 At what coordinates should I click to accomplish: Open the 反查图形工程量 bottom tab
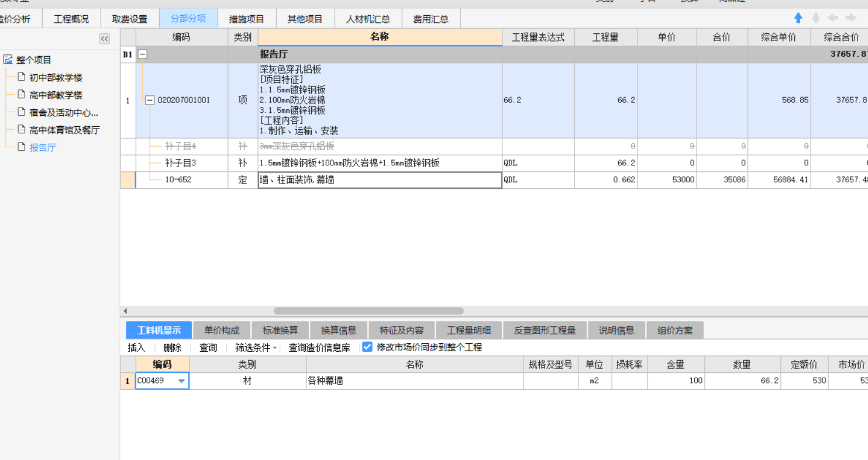point(545,330)
